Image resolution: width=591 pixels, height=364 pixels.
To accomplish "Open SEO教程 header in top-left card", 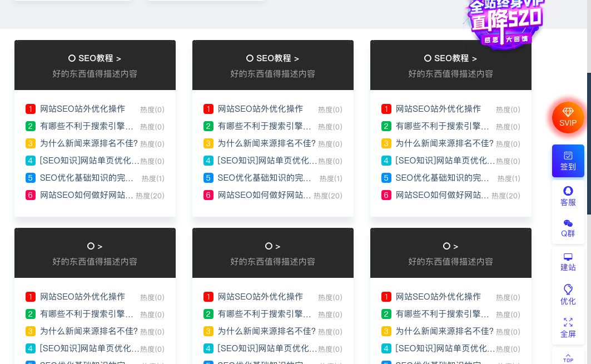I will pos(95,58).
